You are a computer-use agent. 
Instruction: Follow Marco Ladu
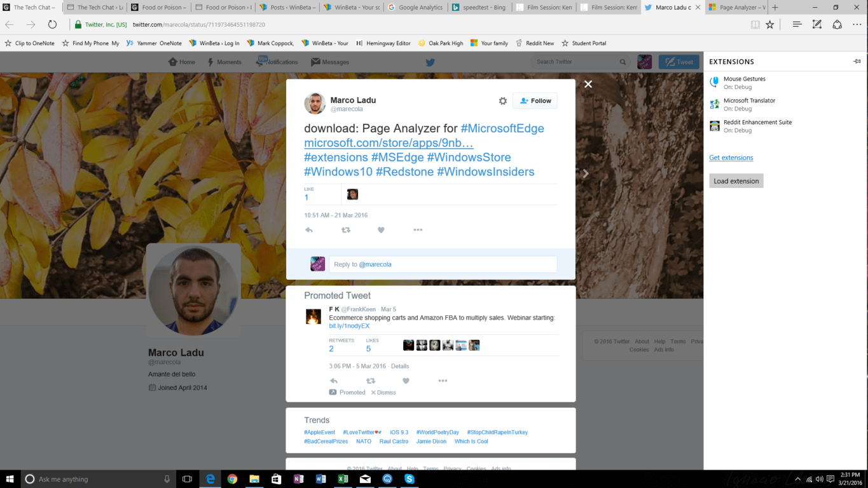535,100
